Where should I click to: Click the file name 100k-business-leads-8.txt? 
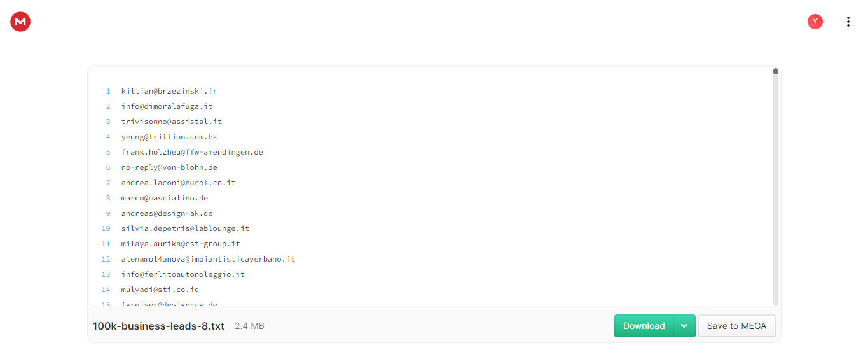(158, 326)
